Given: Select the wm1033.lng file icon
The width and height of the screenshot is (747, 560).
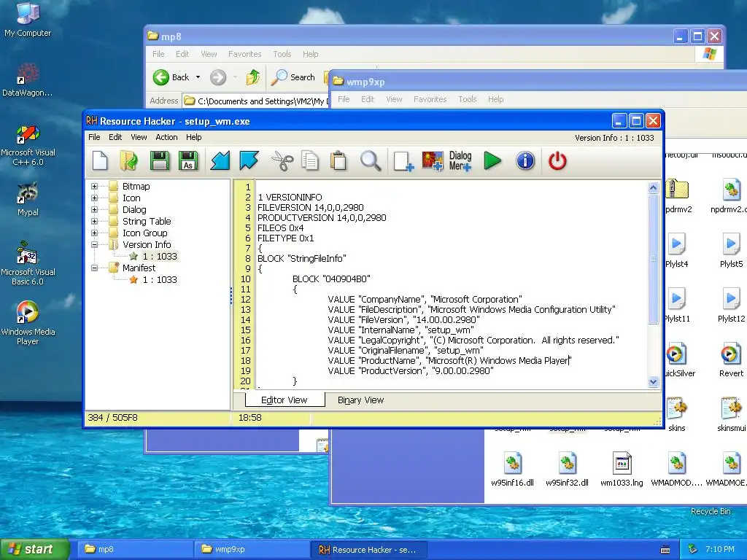Looking at the screenshot, I should click(622, 469).
